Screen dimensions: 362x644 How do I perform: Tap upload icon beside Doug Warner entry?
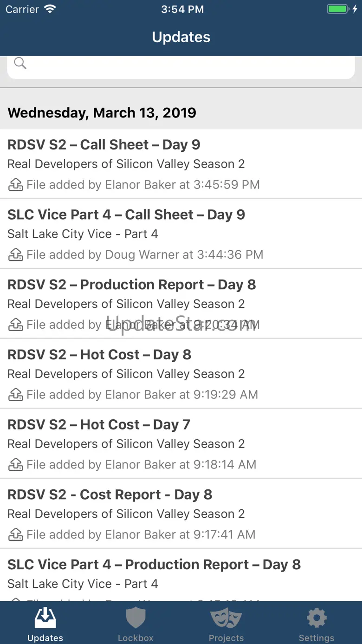click(16, 255)
